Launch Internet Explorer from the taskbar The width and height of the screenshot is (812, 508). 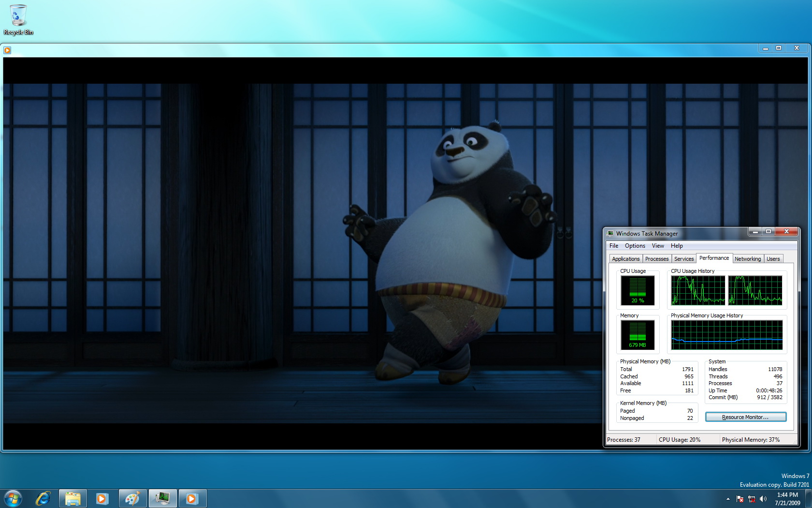click(43, 498)
